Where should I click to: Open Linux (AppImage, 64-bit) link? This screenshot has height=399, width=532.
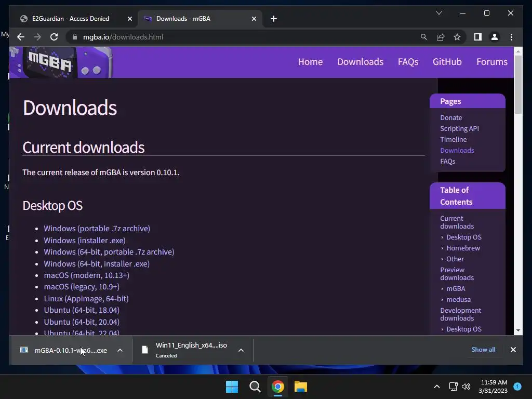(86, 299)
